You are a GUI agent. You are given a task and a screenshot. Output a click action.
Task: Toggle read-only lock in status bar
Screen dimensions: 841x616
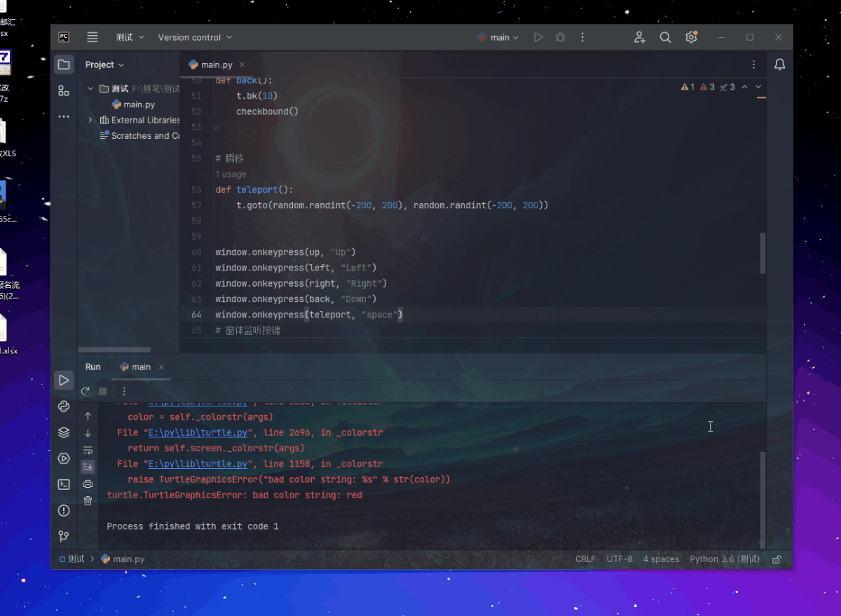click(777, 559)
